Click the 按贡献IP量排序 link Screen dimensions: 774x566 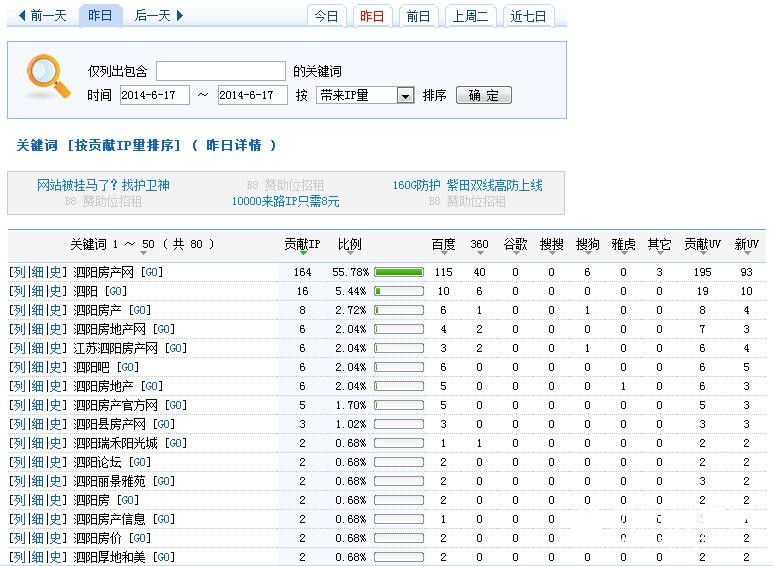(x=124, y=145)
